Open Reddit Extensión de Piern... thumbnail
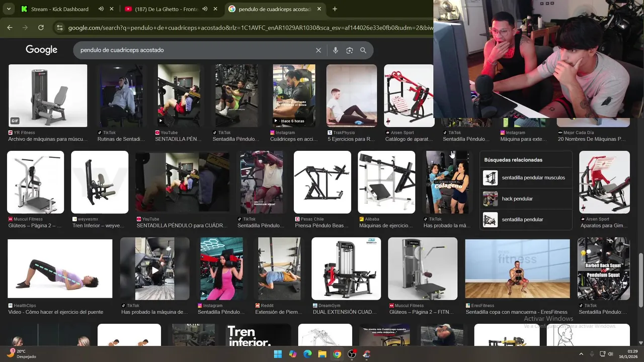Viewport: 644px width, 362px height. (x=279, y=268)
